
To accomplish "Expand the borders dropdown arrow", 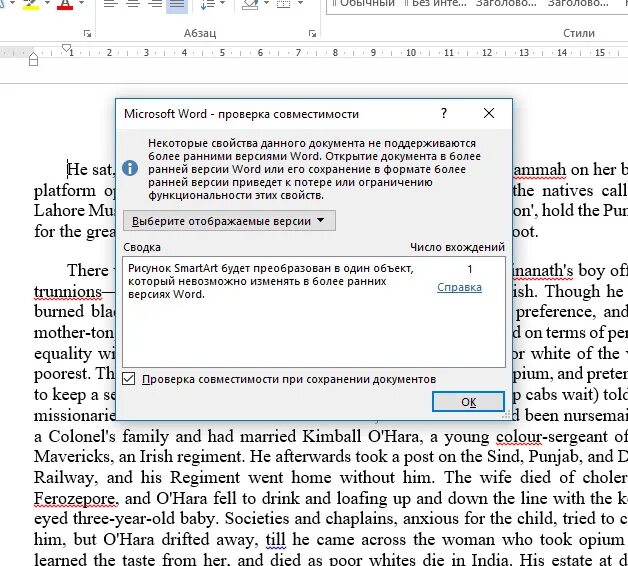I will tap(300, 4).
